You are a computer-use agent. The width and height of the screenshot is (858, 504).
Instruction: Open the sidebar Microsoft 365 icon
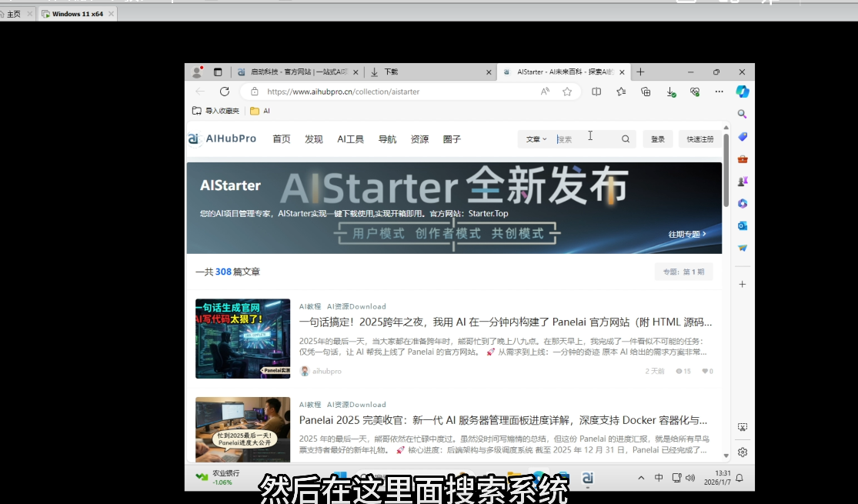pos(742,203)
